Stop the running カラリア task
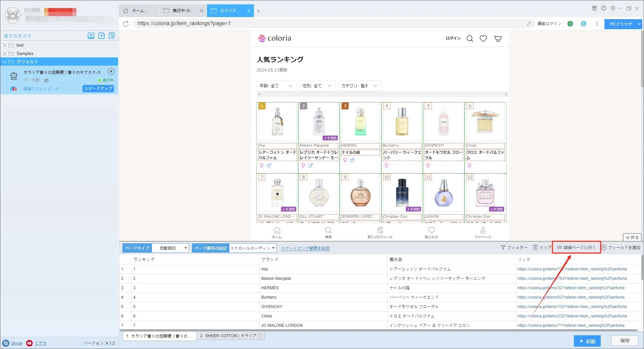644x349 pixels. [111, 71]
